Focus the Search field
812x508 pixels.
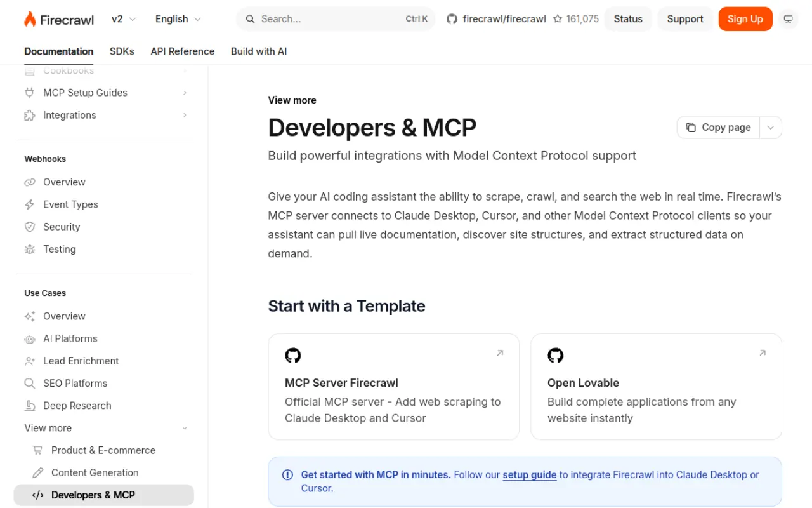336,19
